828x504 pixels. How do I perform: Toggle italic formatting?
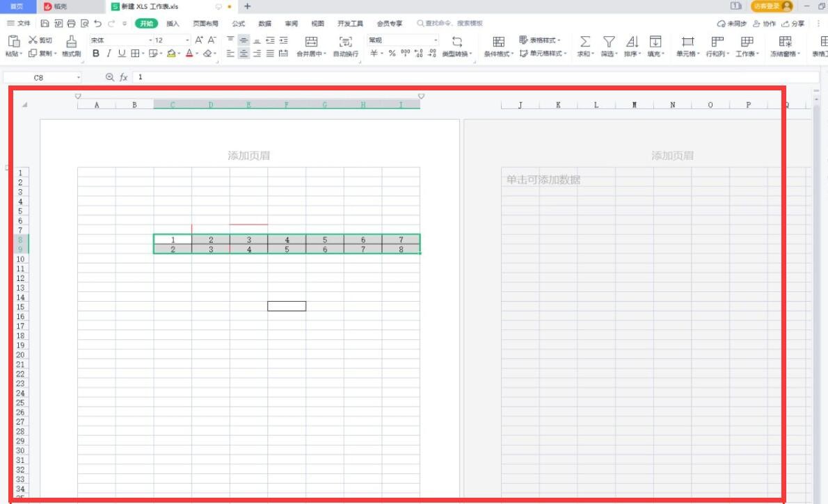point(108,52)
